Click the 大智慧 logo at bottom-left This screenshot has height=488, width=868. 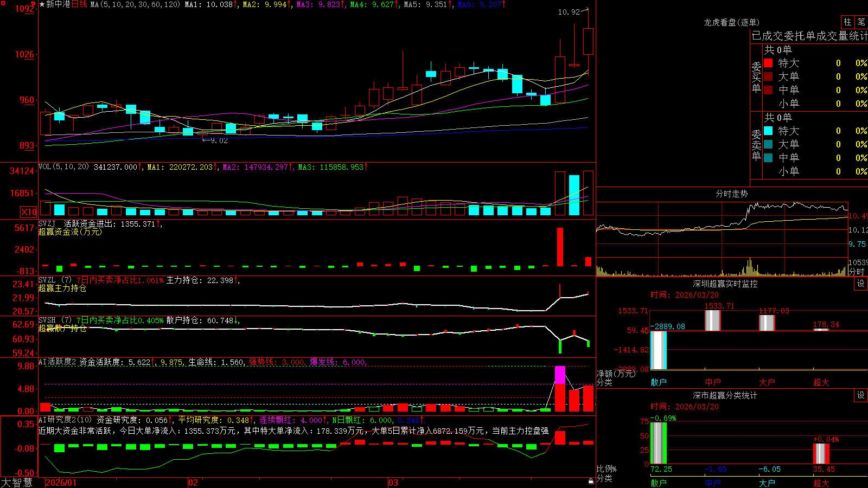17,482
